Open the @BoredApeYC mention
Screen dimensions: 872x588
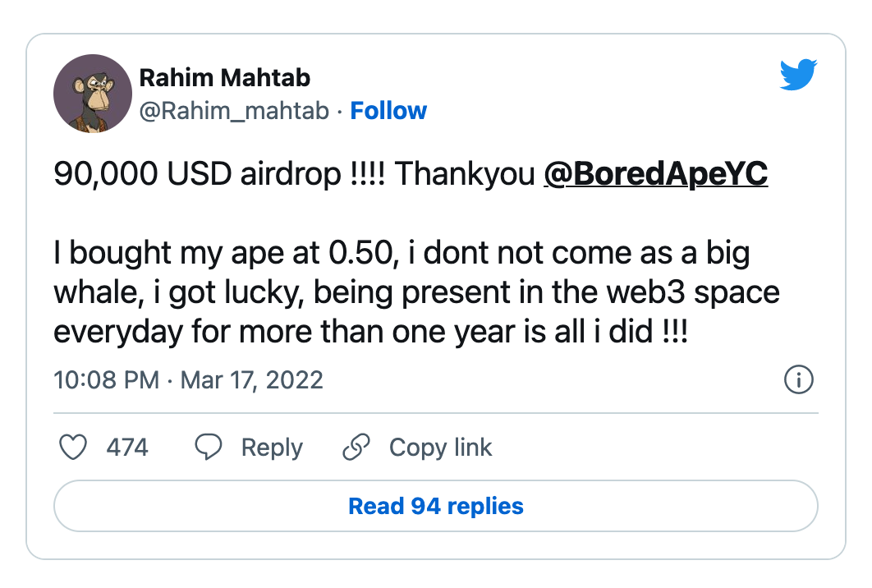(x=655, y=176)
